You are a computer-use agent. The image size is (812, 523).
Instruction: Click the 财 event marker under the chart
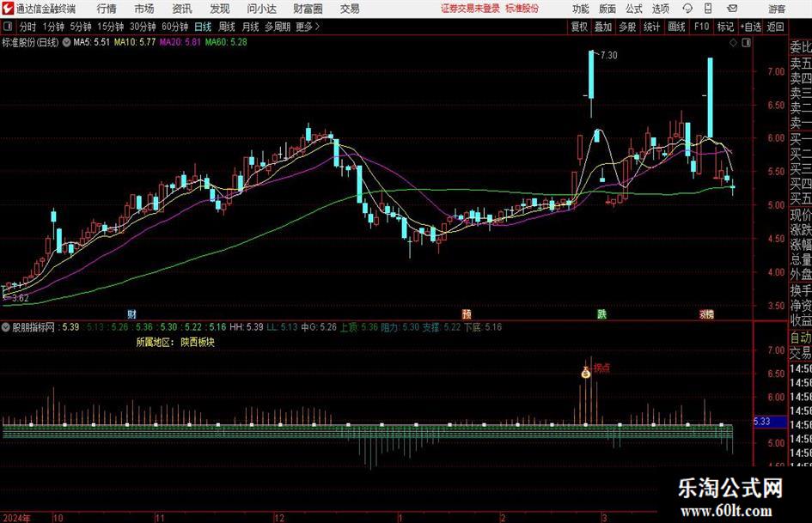[131, 313]
